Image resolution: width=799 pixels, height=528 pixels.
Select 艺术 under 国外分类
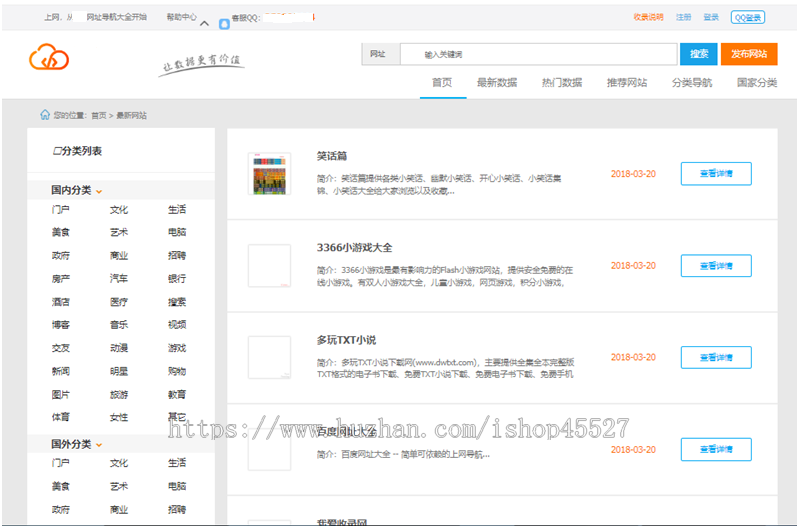coord(119,486)
